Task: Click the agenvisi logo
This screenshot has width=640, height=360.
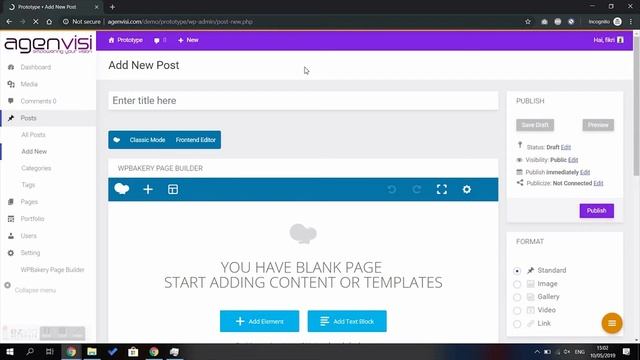Action: 48,44
